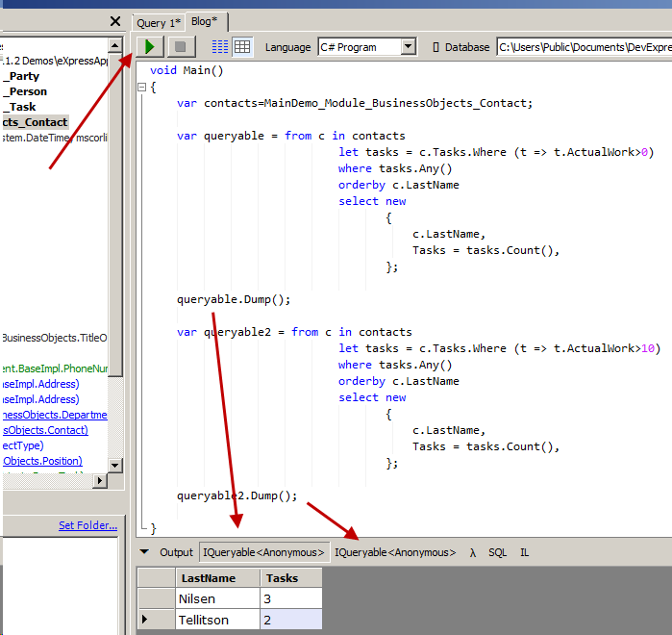Click the LastName column header
The image size is (672, 635).
coord(209,578)
